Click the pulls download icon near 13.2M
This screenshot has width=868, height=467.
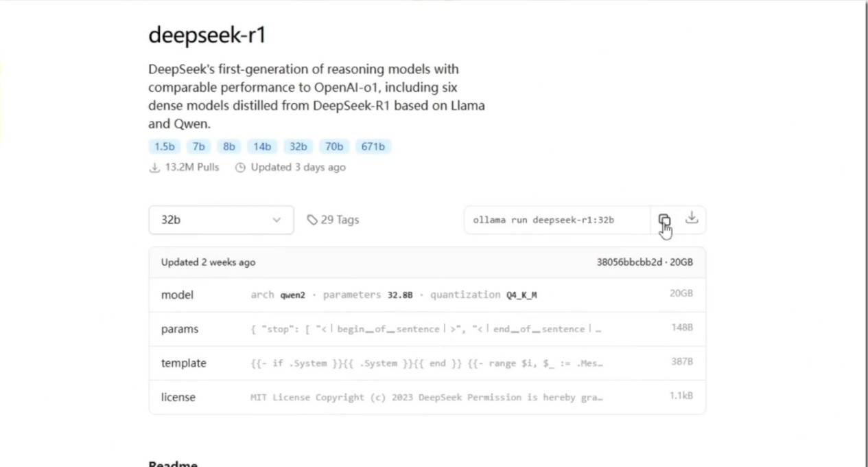click(x=154, y=168)
